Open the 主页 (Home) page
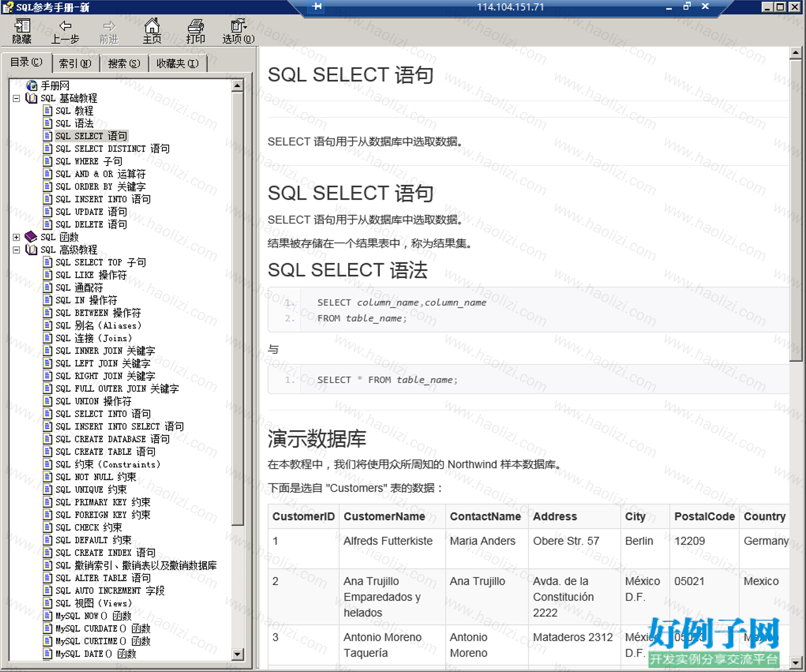Screen dimensions: 806x672 coord(152,31)
